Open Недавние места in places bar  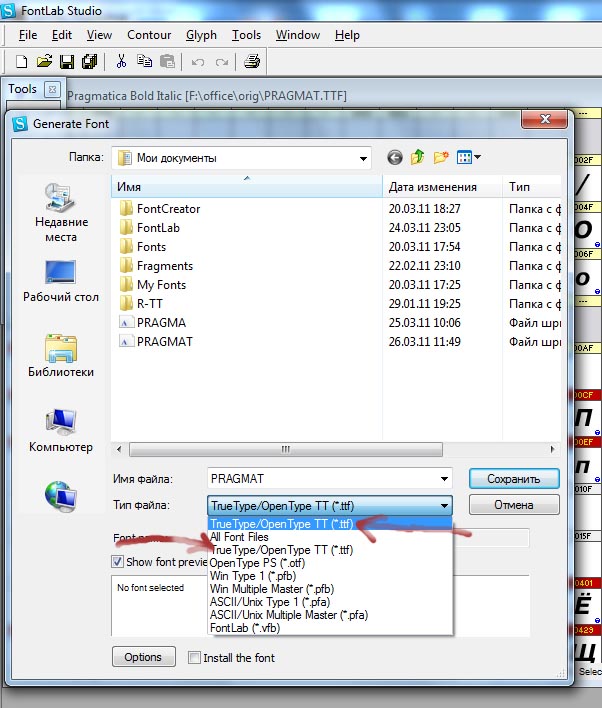pos(61,213)
